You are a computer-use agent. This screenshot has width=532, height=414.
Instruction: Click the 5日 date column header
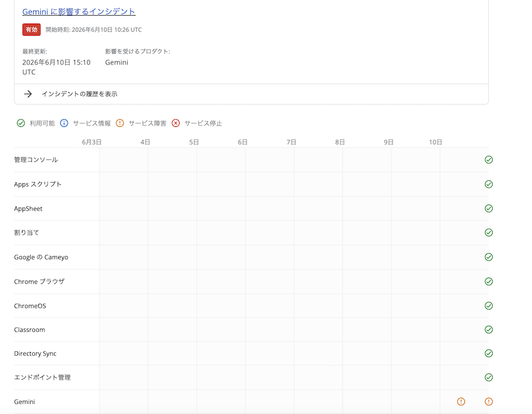[194, 142]
